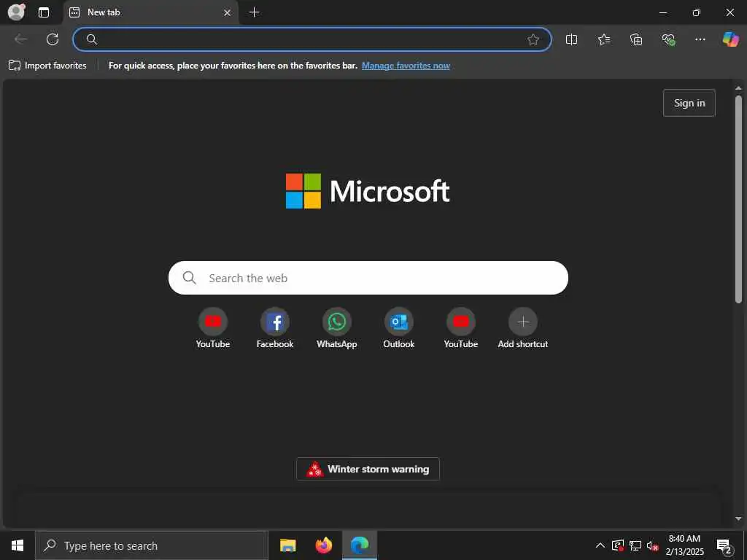747x560 pixels.
Task: Open Winter storm warning alert
Action: click(x=368, y=469)
